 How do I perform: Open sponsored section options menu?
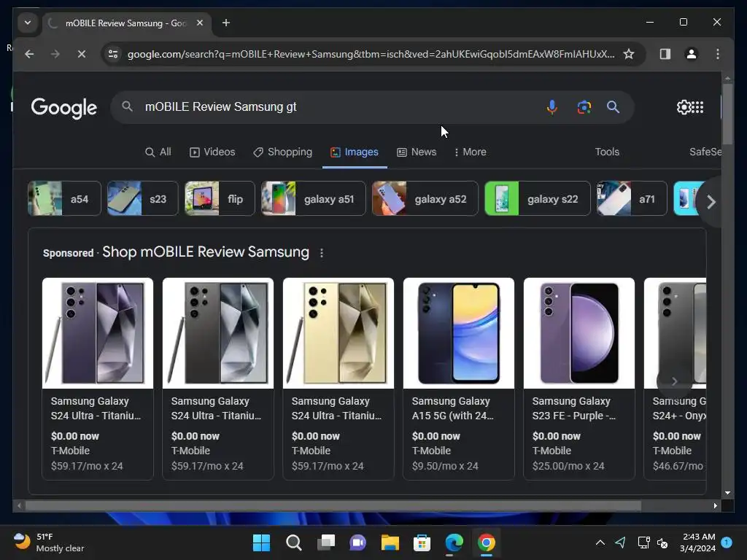[x=322, y=253]
